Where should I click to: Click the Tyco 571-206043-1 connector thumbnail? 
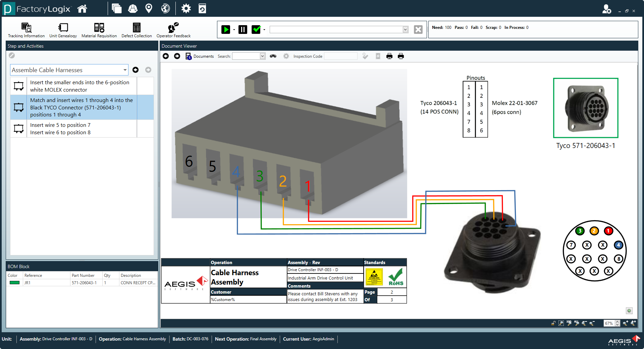click(586, 108)
